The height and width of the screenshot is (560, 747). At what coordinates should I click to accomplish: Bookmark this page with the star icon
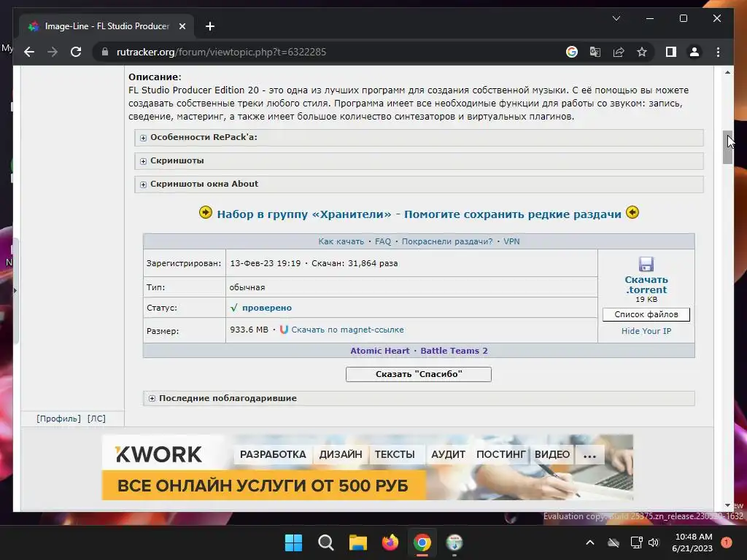pos(642,52)
